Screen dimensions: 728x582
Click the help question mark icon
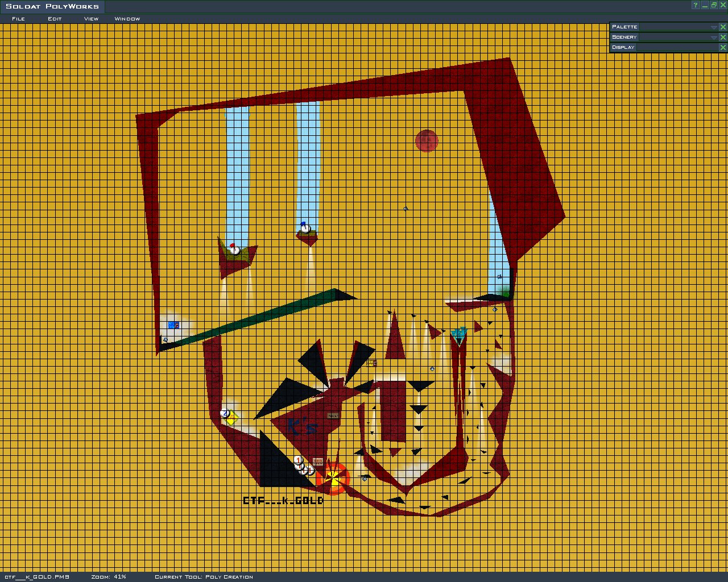(x=695, y=5)
